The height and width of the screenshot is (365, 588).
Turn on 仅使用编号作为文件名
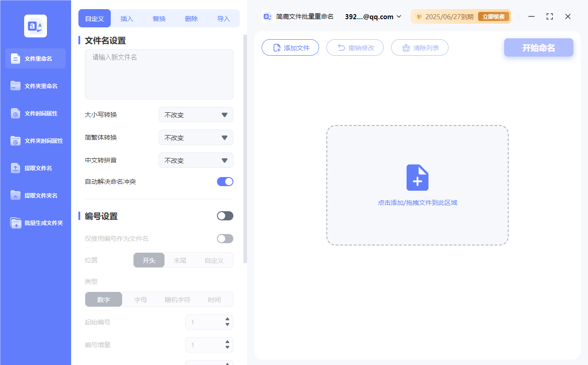click(225, 238)
